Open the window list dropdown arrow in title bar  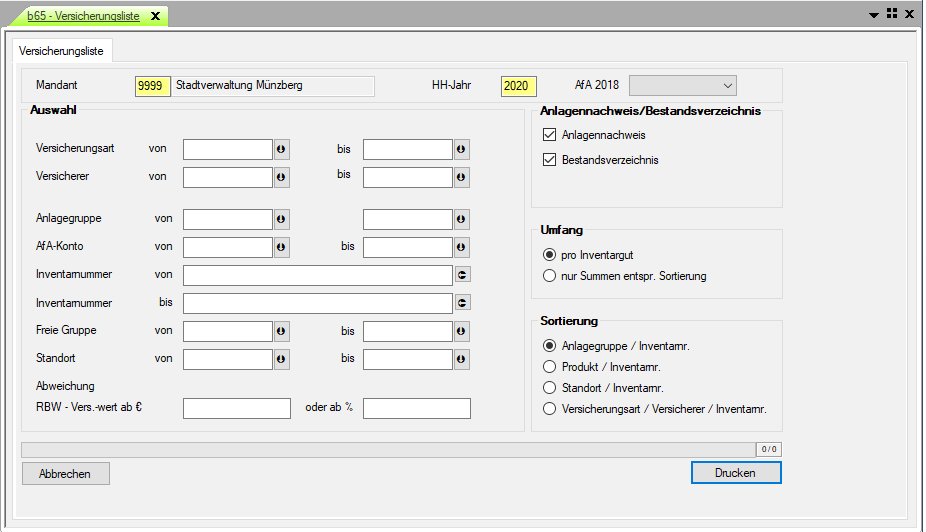[874, 15]
